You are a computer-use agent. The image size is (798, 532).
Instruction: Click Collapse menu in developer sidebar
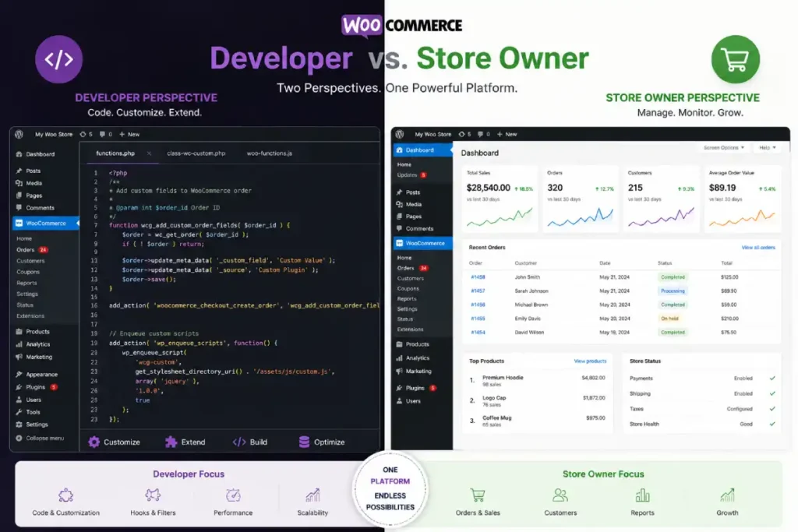coord(40,438)
